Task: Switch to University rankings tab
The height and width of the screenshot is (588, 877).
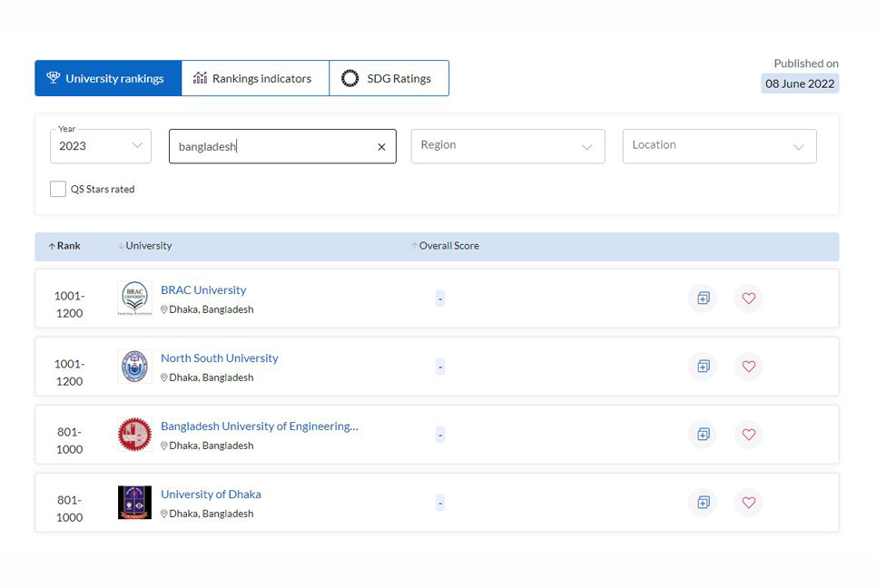Action: [108, 78]
